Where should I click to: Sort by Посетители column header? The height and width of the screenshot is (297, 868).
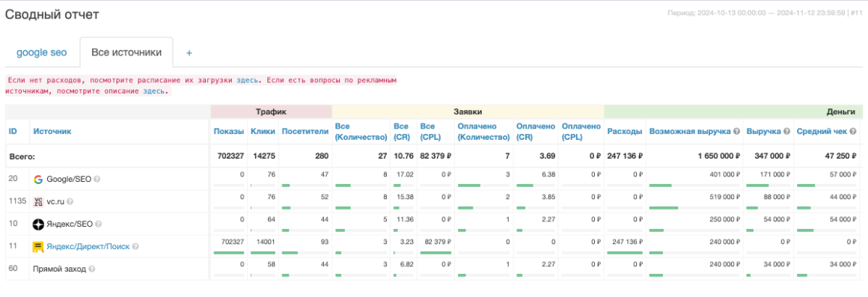305,132
